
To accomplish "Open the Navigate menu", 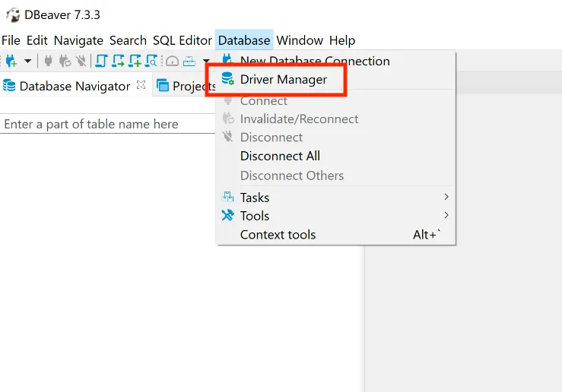I will click(x=78, y=40).
